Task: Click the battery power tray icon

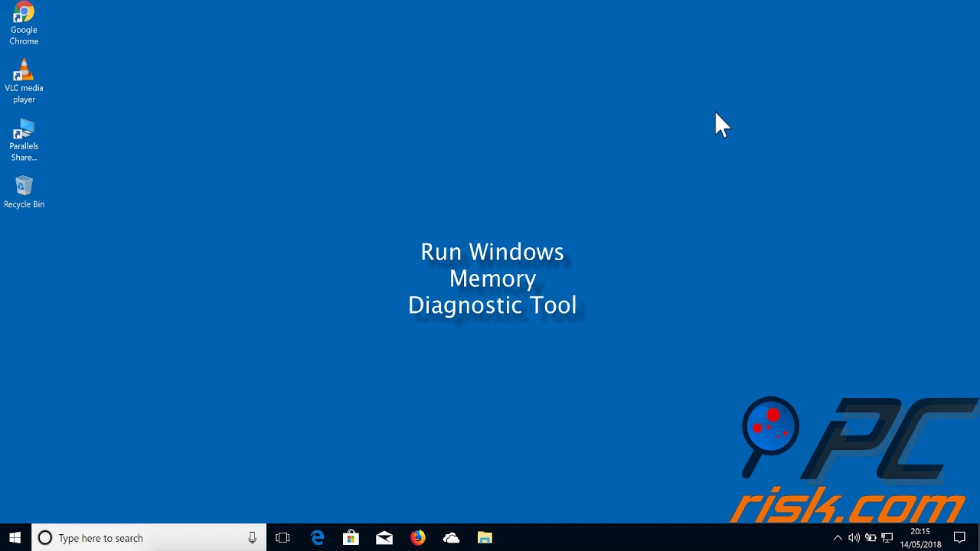Action: (x=871, y=538)
